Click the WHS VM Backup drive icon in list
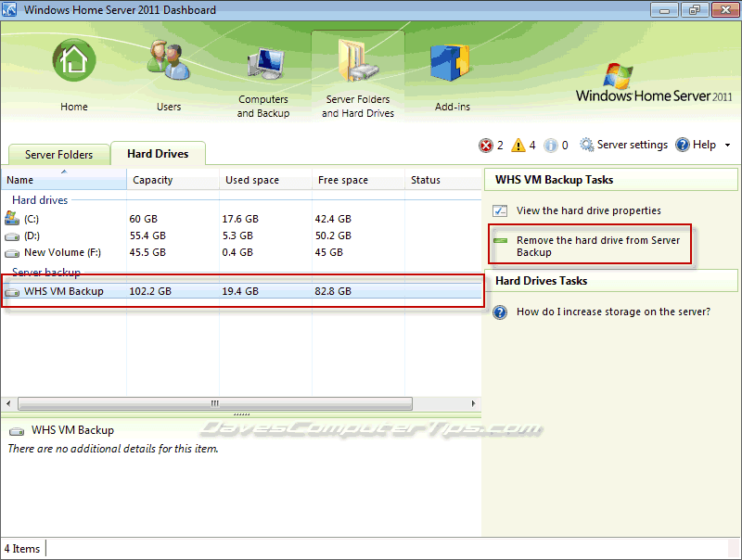 12,292
